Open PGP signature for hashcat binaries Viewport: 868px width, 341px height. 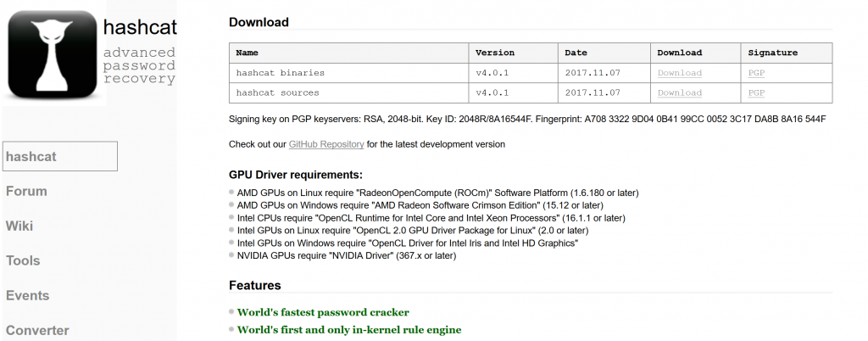(756, 73)
